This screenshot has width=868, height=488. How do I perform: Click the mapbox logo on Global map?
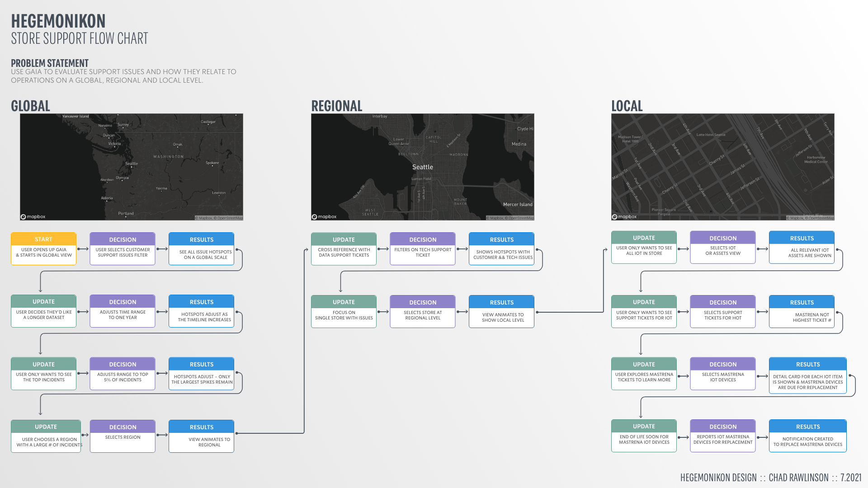33,217
